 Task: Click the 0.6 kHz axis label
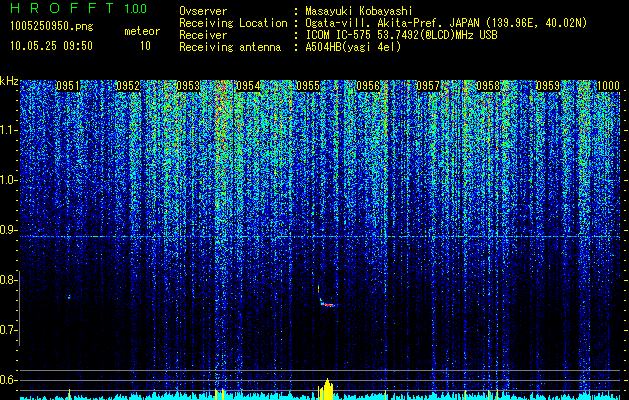coord(8,380)
